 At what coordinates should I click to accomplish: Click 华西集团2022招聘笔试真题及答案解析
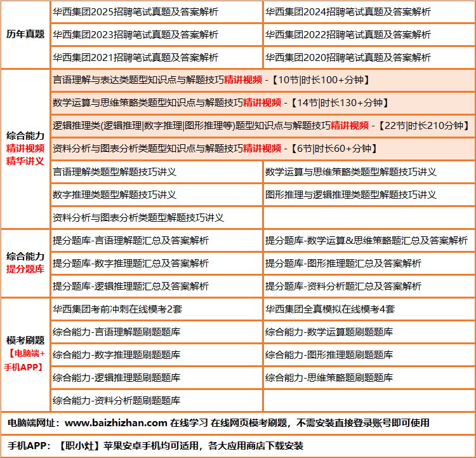coord(369,35)
